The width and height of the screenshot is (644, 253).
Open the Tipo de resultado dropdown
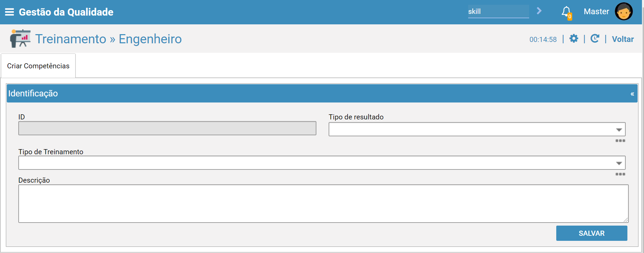[477, 129]
